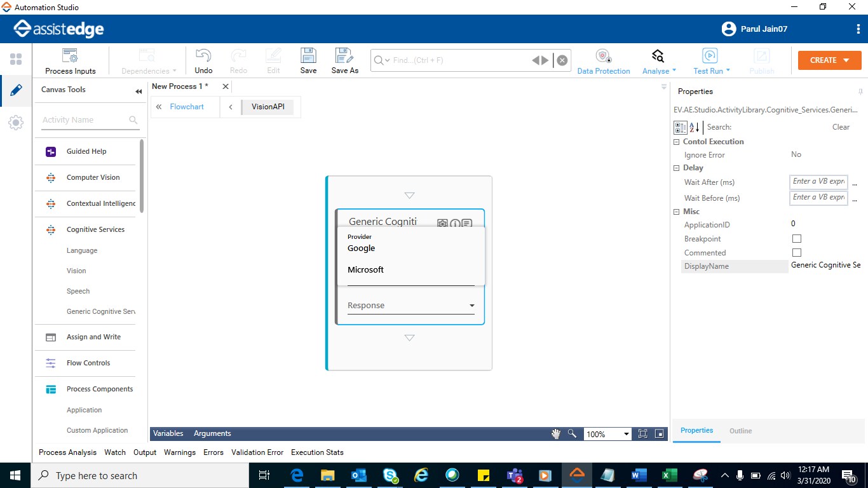The width and height of the screenshot is (868, 488).
Task: Open Data Protection settings
Action: (604, 61)
